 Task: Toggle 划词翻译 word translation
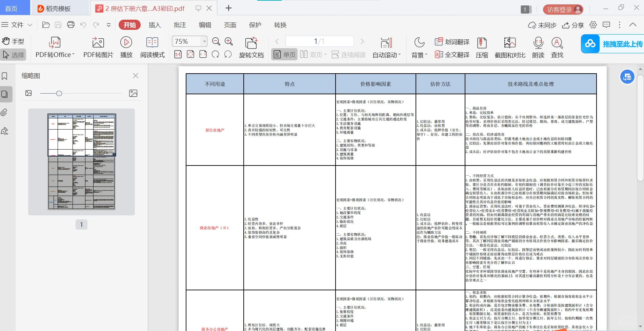pos(452,42)
